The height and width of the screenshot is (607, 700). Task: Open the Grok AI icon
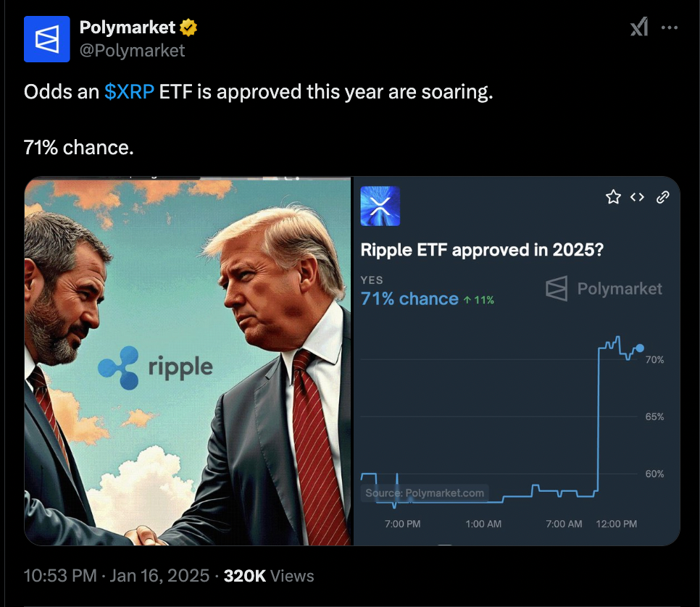pos(638,28)
